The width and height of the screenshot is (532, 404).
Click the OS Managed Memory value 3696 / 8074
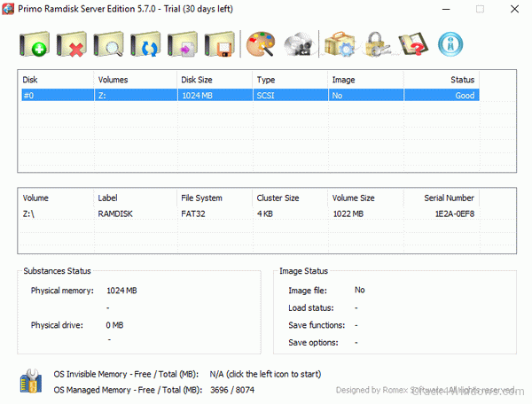coord(232,390)
